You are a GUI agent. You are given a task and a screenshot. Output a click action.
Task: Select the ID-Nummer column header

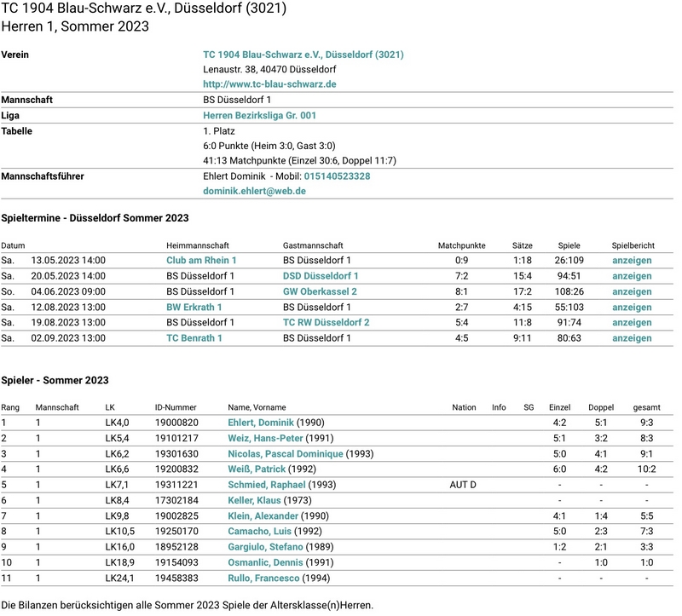[x=176, y=408]
